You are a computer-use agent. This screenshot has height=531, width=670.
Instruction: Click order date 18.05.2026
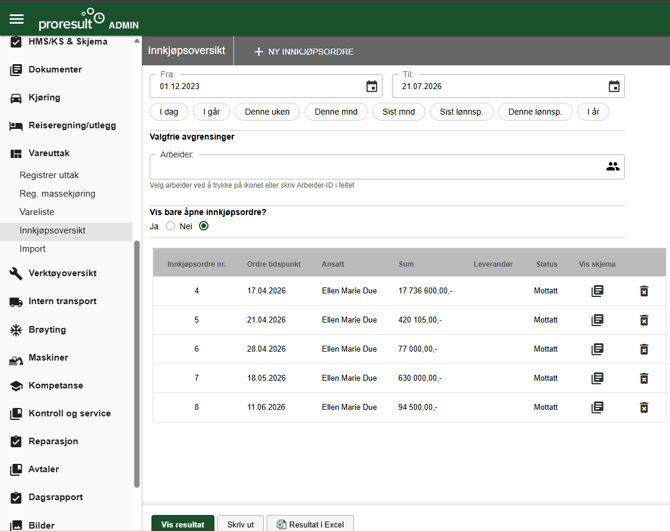[266, 378]
